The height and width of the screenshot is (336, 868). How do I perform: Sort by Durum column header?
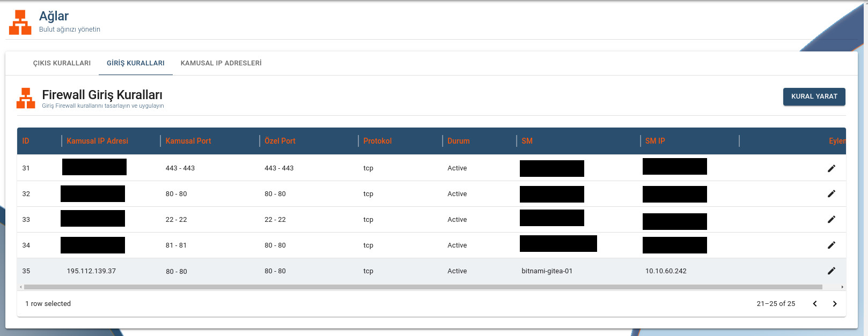point(459,141)
